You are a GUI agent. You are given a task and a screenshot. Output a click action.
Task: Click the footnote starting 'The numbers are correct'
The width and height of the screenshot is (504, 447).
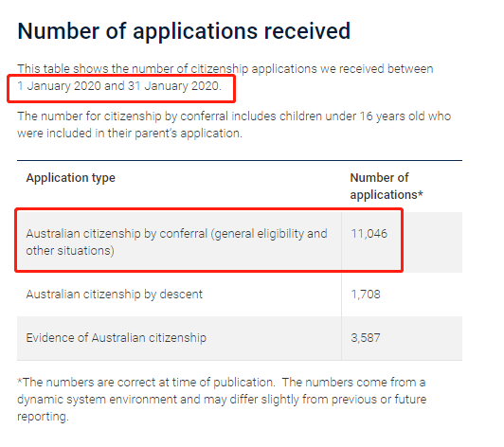pyautogui.click(x=222, y=400)
